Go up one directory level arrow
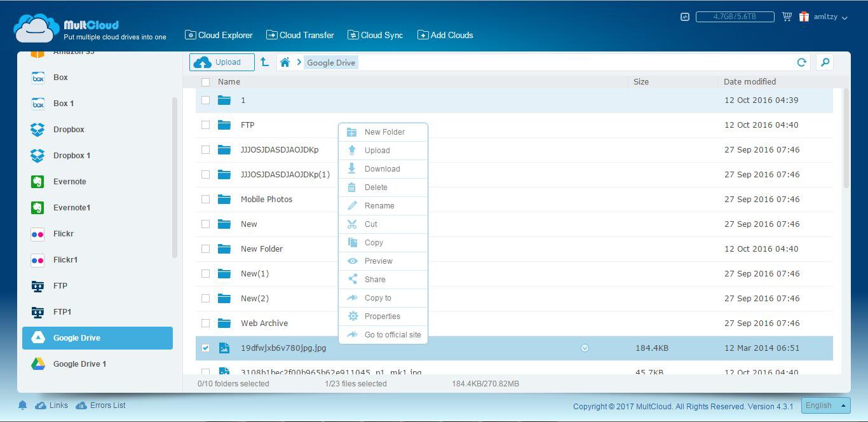This screenshot has height=422, width=868. point(264,62)
